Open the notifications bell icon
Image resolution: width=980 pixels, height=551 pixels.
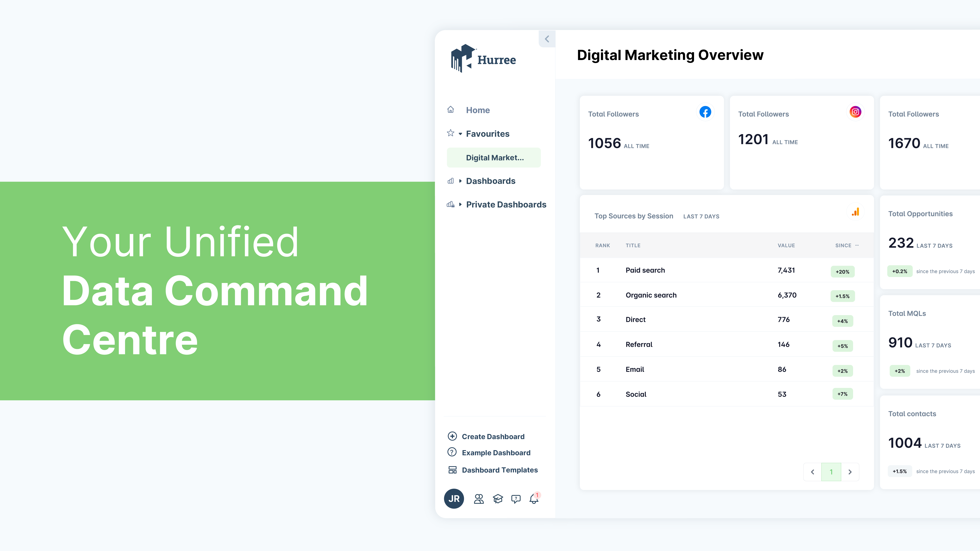[534, 499]
